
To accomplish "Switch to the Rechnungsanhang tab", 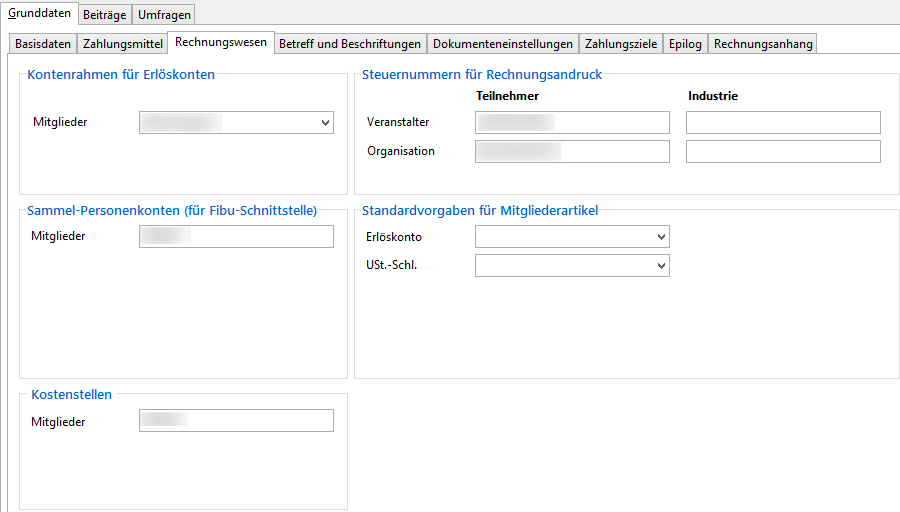I will 763,44.
